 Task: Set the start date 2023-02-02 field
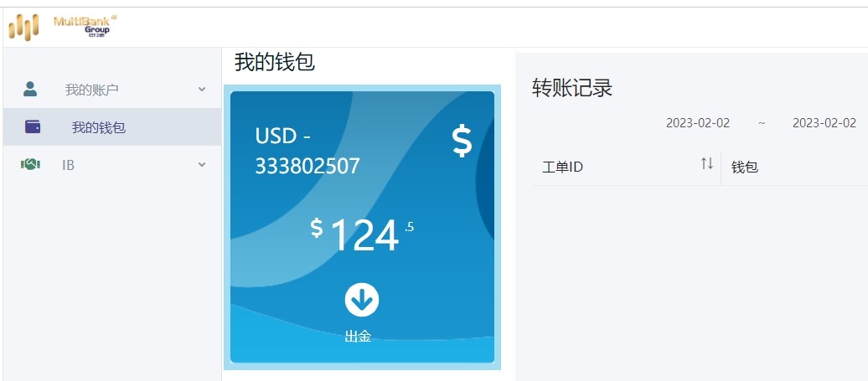pyautogui.click(x=697, y=123)
